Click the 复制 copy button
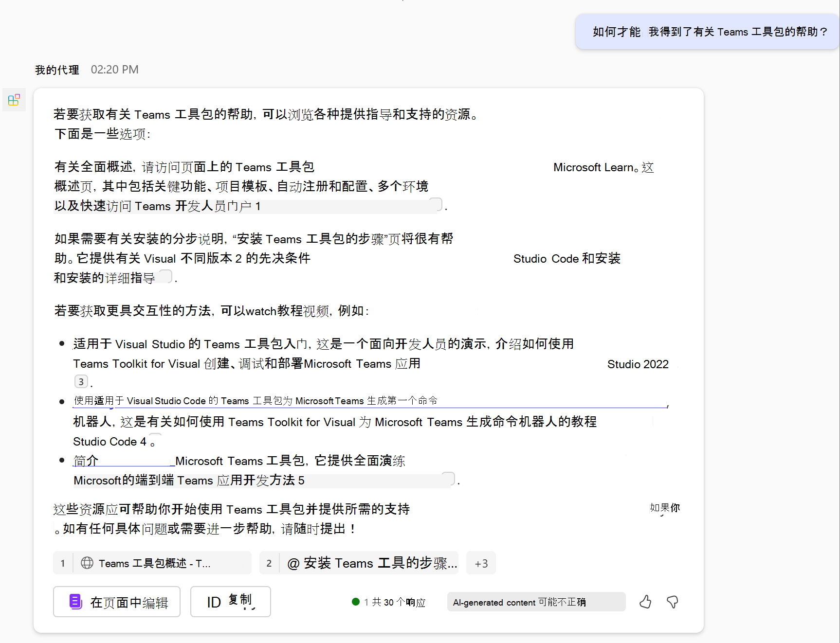 [230, 602]
